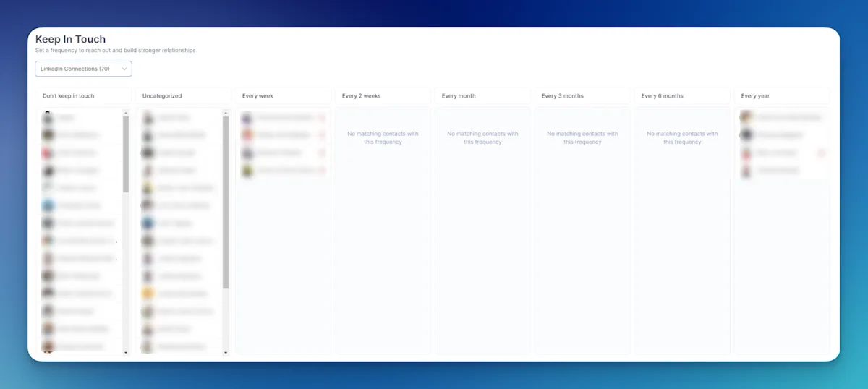Image resolution: width=868 pixels, height=389 pixels.
Task: Select the Every 3 months column header
Action: 583,95
